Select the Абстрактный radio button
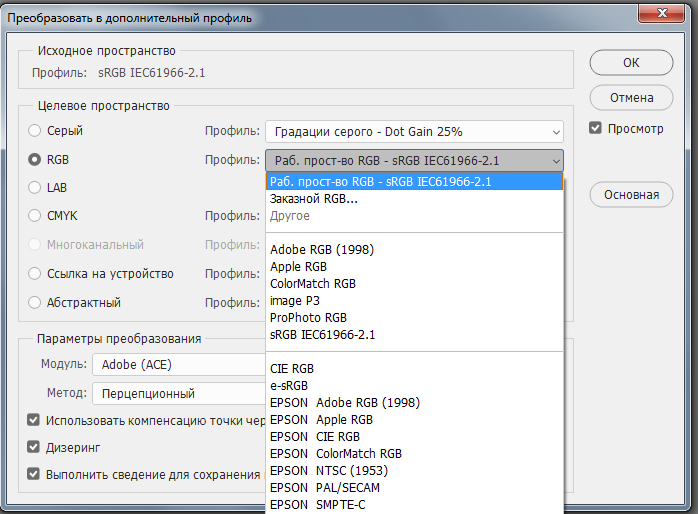 pyautogui.click(x=34, y=303)
